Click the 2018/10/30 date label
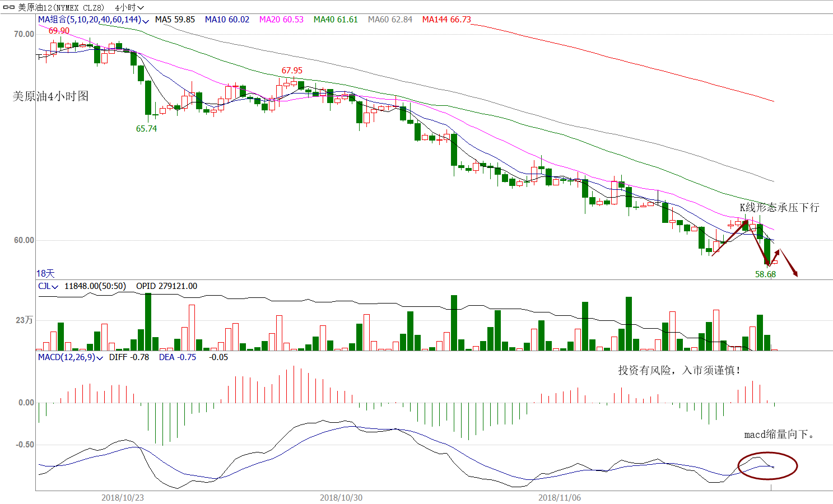Viewport: 833px width, 504px height. tap(341, 498)
